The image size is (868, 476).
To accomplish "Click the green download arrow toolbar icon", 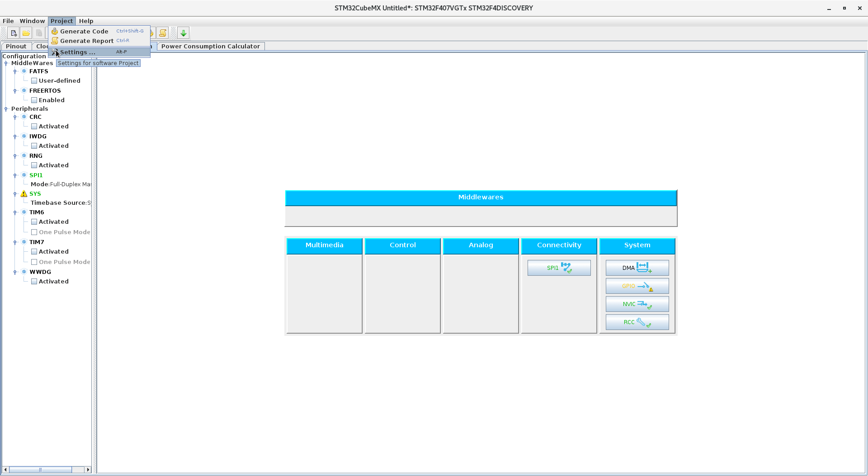I will (184, 33).
